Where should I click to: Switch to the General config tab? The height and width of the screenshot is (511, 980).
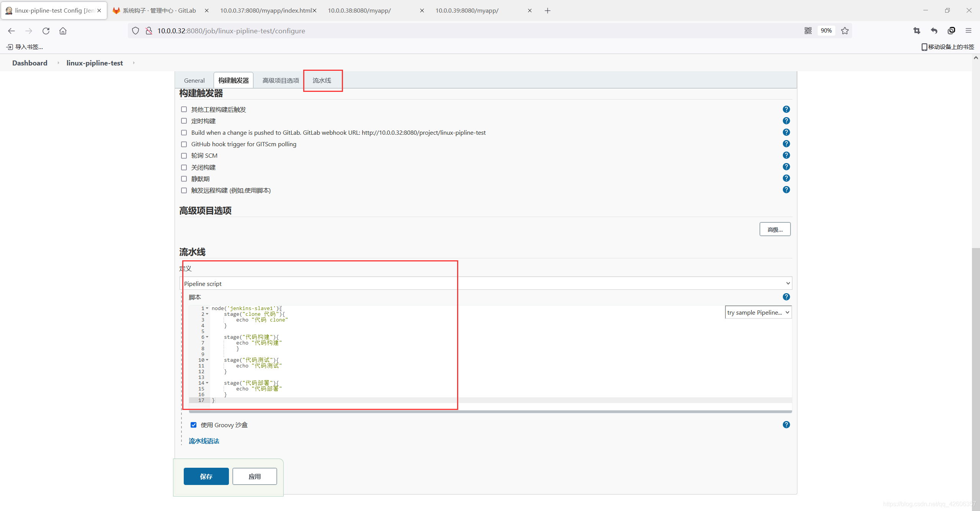(194, 80)
